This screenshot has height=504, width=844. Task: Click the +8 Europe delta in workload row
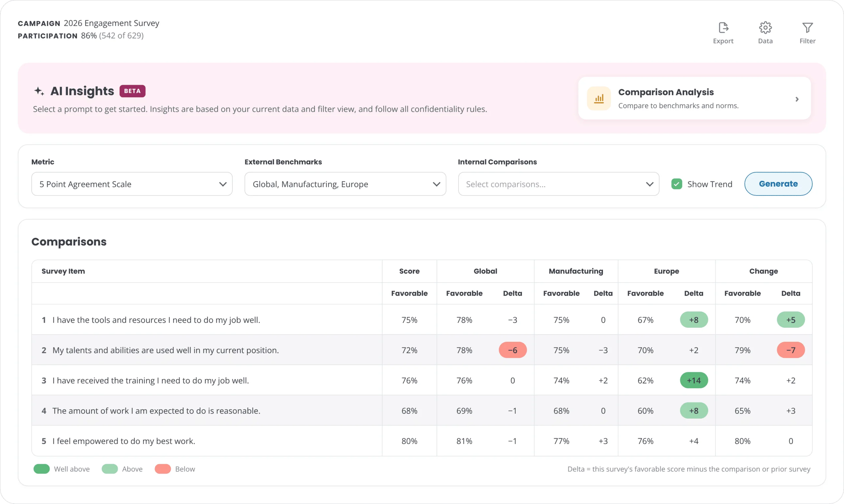pyautogui.click(x=694, y=410)
